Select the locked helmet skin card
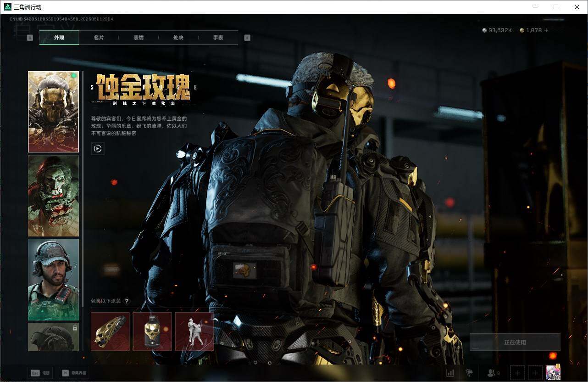588x382 pixels. pos(53,337)
